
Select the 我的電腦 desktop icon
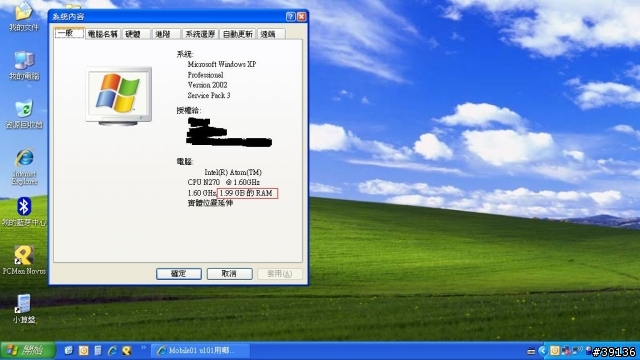click(24, 65)
